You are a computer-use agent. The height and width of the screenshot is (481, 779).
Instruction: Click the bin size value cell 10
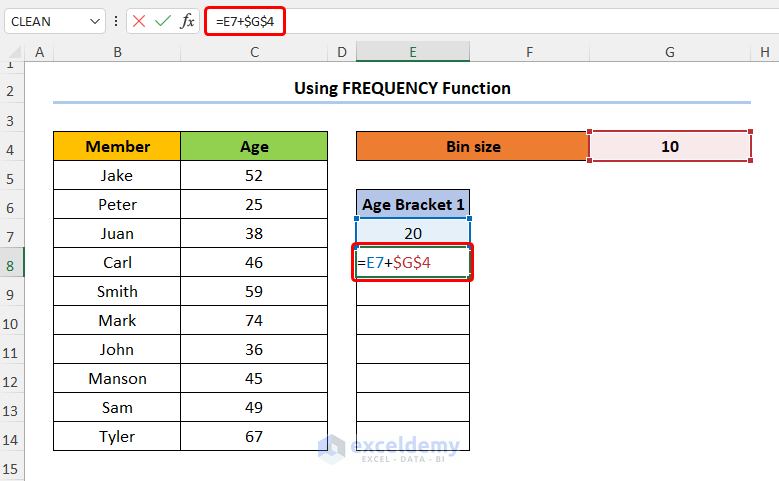tap(670, 147)
